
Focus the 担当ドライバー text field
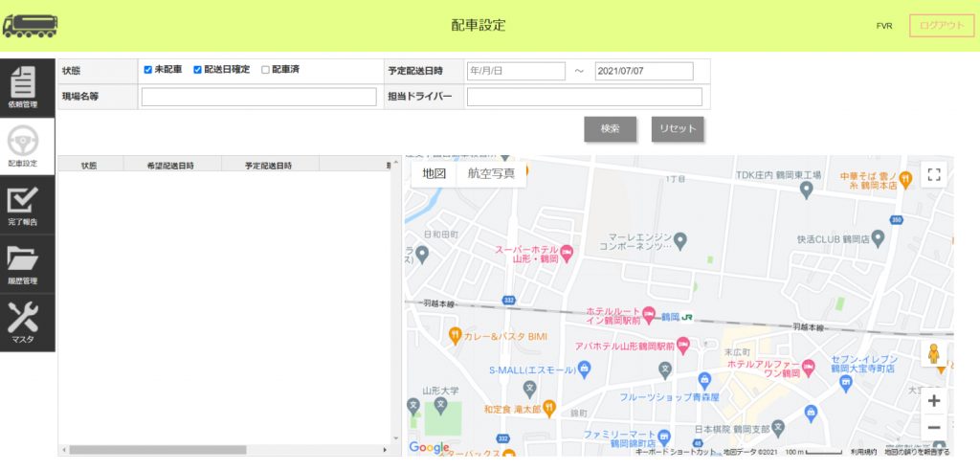point(585,97)
